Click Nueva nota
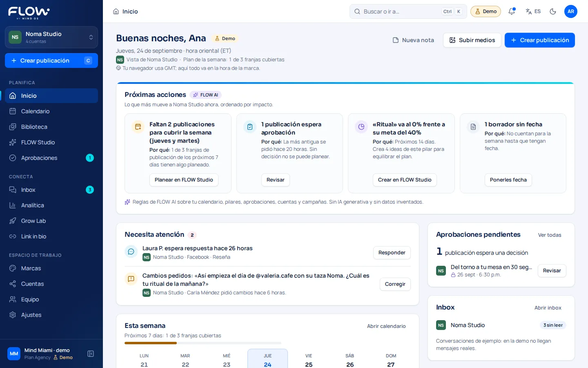 click(413, 40)
